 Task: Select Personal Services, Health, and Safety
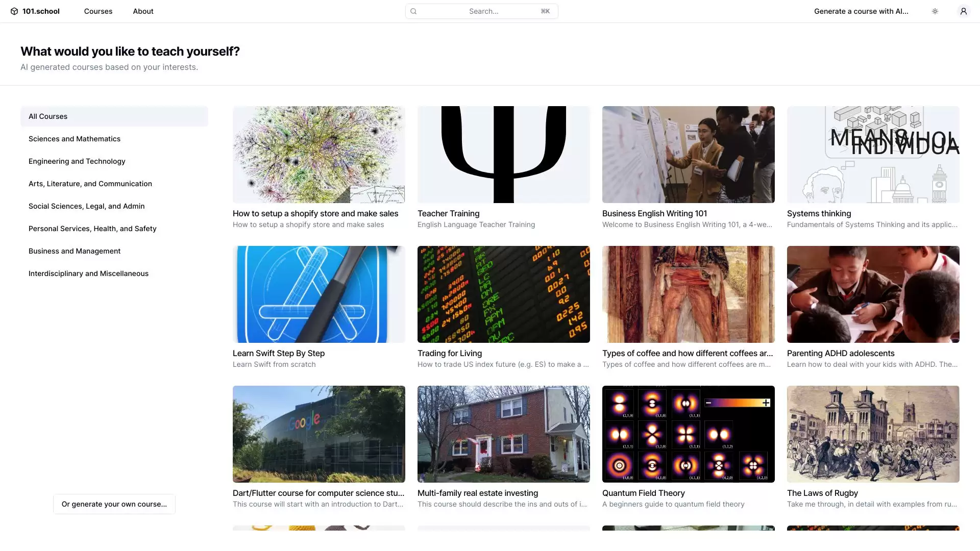point(92,229)
